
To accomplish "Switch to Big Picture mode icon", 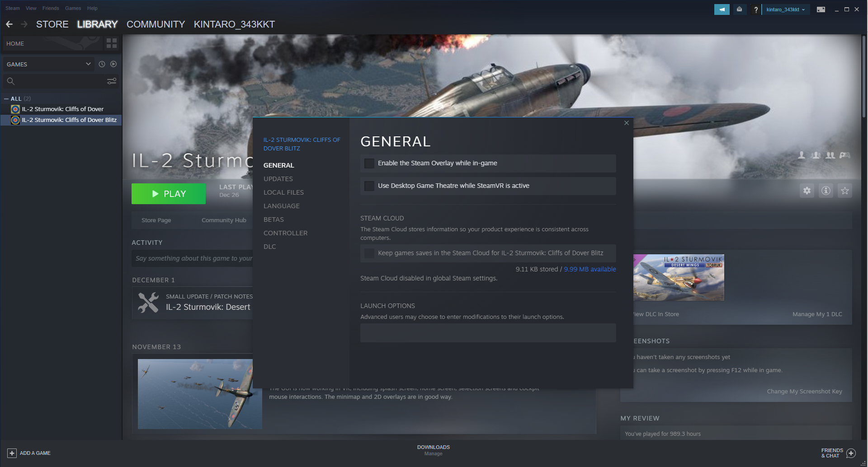I will 821,9.
